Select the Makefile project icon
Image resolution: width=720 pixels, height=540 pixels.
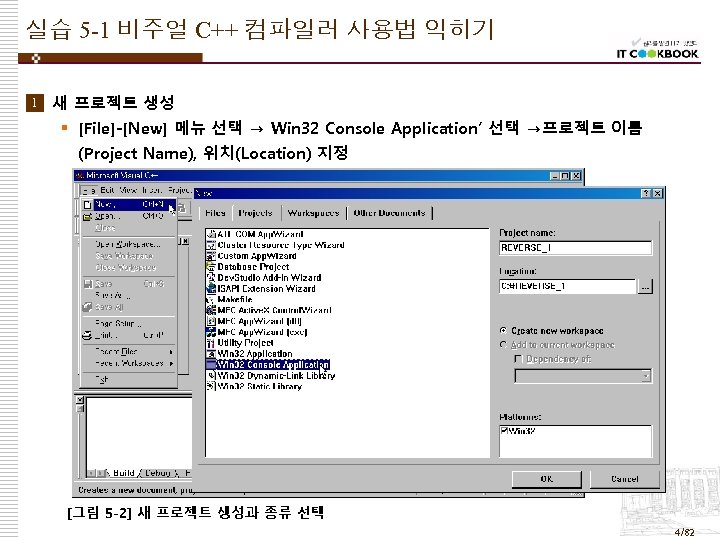[x=211, y=299]
